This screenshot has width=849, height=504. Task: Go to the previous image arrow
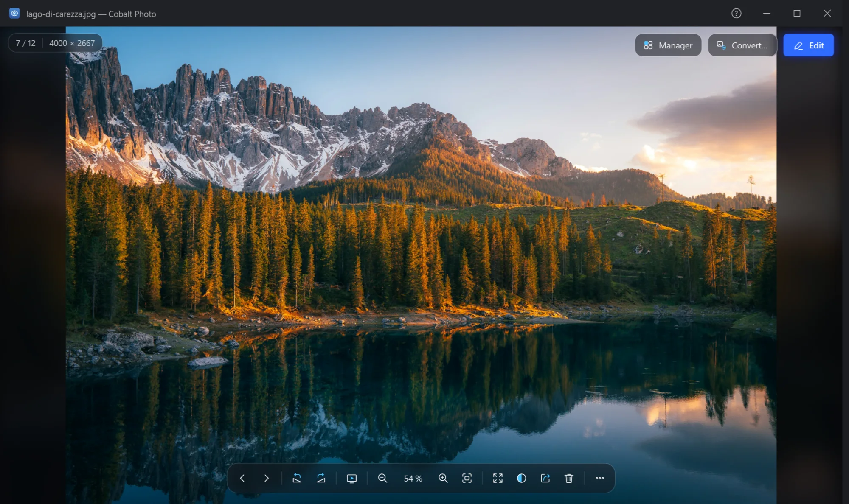pos(242,478)
